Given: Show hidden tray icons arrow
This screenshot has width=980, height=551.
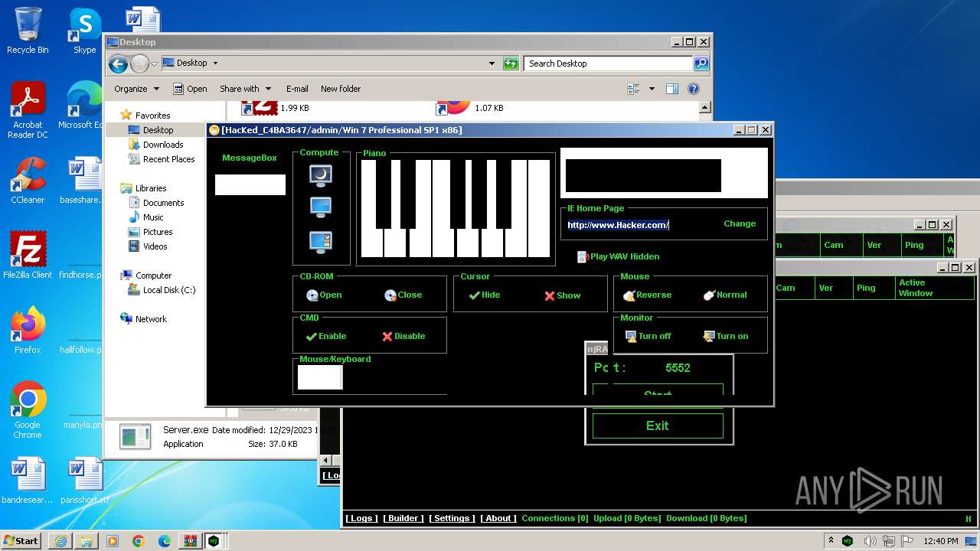Looking at the screenshot, I should coord(831,541).
